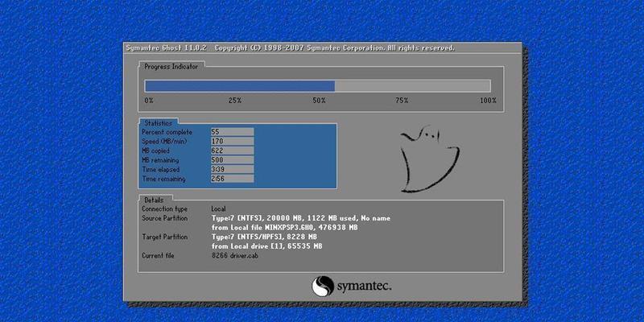Click the Speed value field 170
Viewport: 644px width, 322px height.
pyautogui.click(x=232, y=142)
